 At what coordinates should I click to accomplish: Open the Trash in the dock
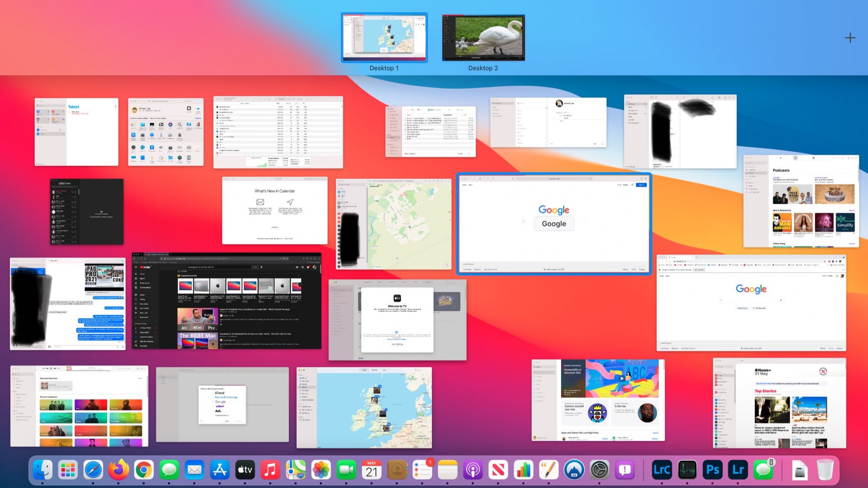tap(825, 470)
